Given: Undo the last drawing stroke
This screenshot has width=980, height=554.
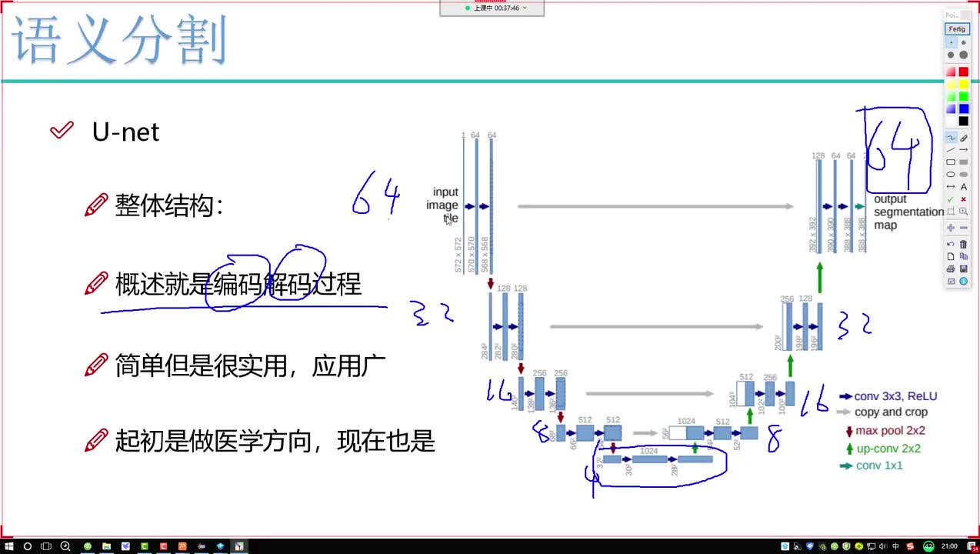Looking at the screenshot, I should [x=951, y=244].
